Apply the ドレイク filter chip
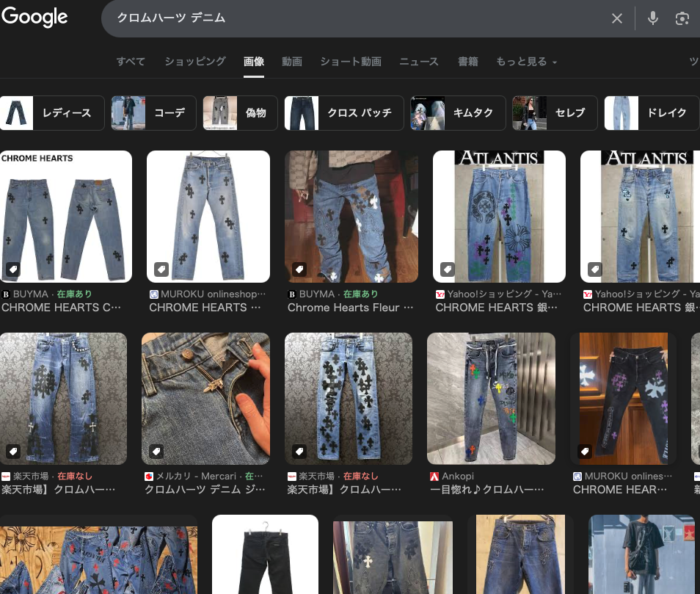Screen dimensions: 700x594 [x=652, y=113]
